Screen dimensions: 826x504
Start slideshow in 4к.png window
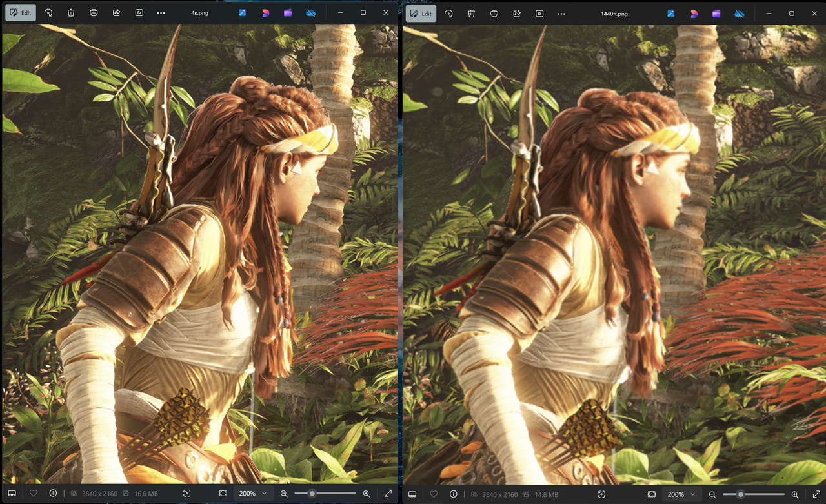[x=139, y=13]
